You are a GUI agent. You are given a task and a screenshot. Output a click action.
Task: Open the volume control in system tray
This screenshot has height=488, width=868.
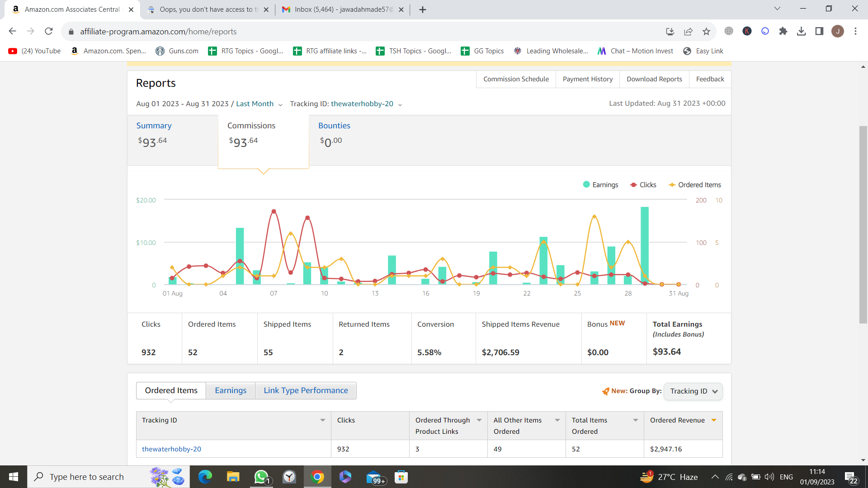click(769, 477)
